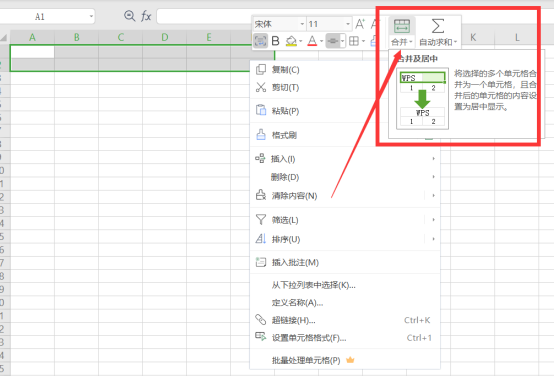Select column A header
Image resolution: width=554 pixels, height=376 pixels.
[33, 37]
